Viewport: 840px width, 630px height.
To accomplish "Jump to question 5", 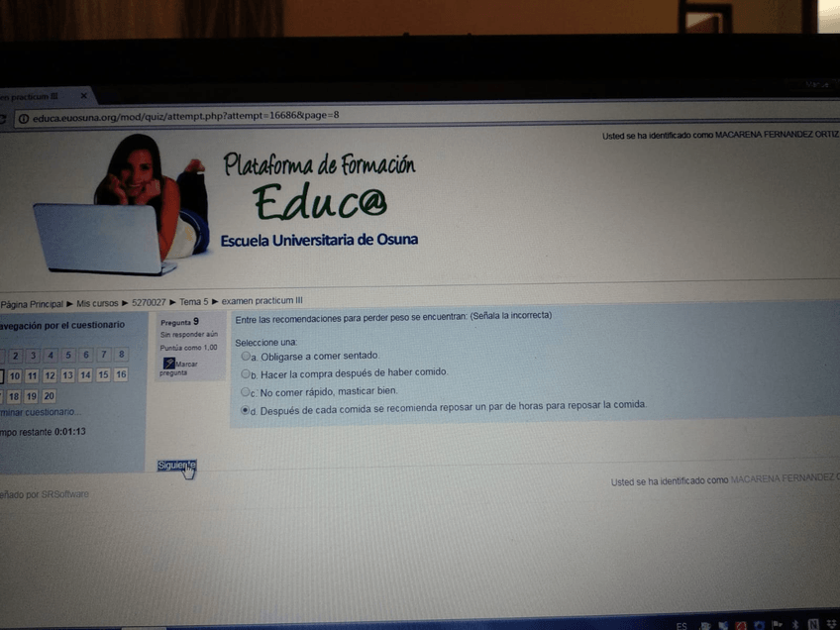I will (x=68, y=355).
